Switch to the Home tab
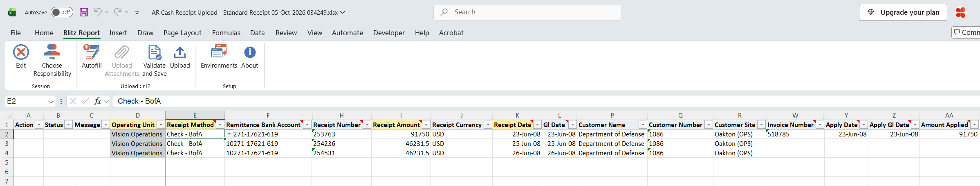This screenshot has height=186, width=980. pyautogui.click(x=44, y=33)
